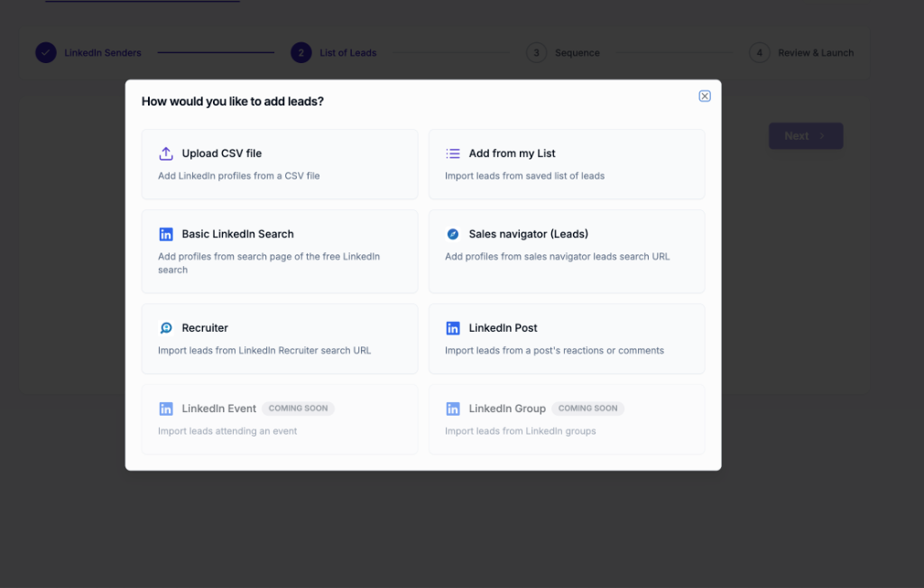Screen dimensions: 924x588
Task: Click the LinkedIn logo next to LinkedIn Group
Action: [453, 409]
